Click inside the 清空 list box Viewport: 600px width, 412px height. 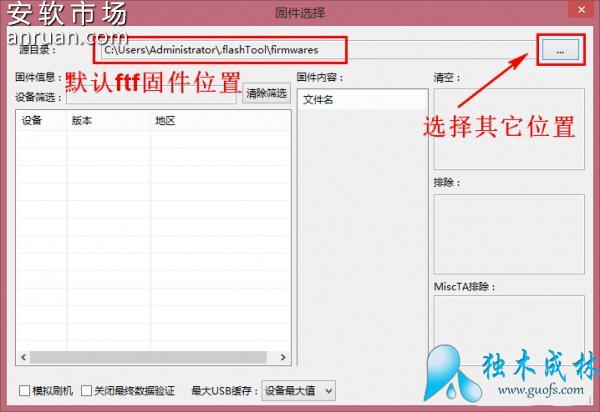(x=509, y=128)
